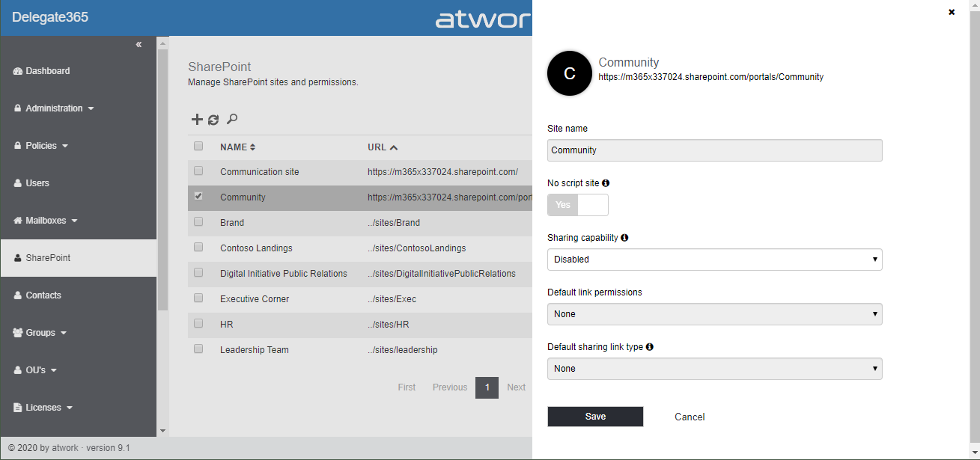980x460 pixels.
Task: Click the Community site avatar circle
Action: [x=570, y=73]
